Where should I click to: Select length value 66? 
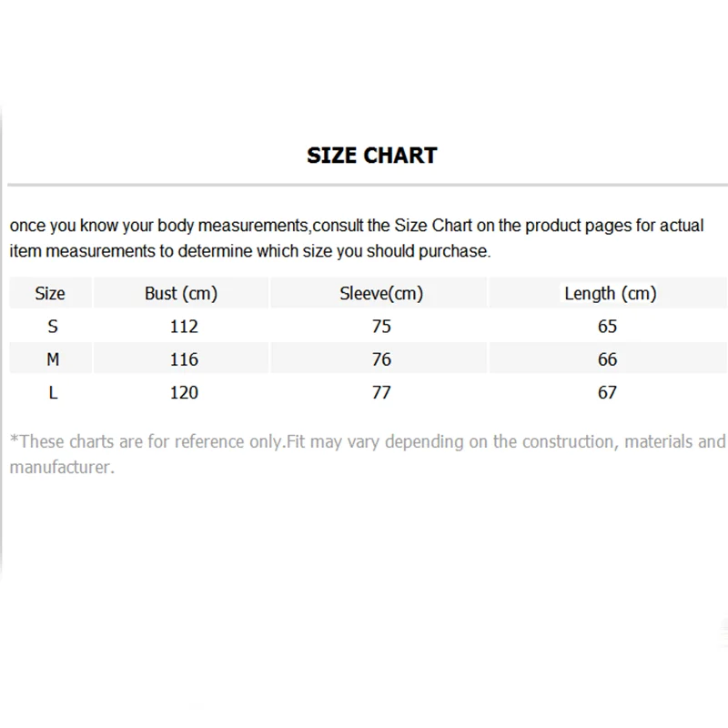tap(608, 359)
